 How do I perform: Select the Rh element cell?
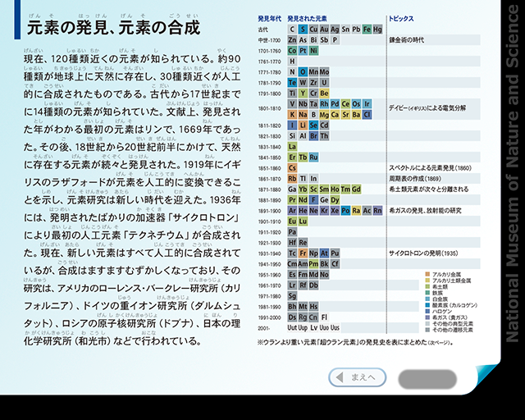(324, 104)
